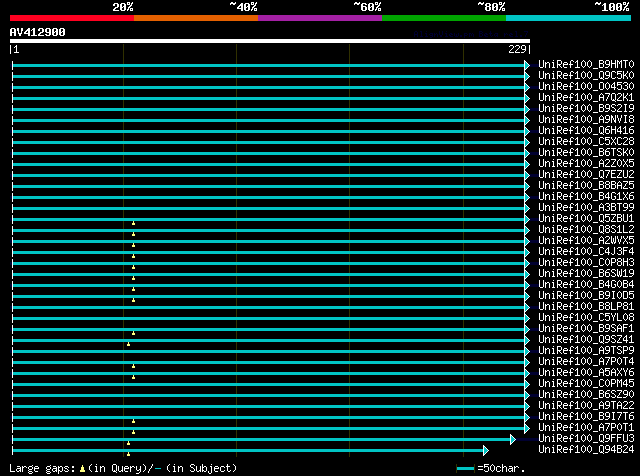
Task: Click the UniRef100_Q8S1L2 label
Action: click(586, 230)
